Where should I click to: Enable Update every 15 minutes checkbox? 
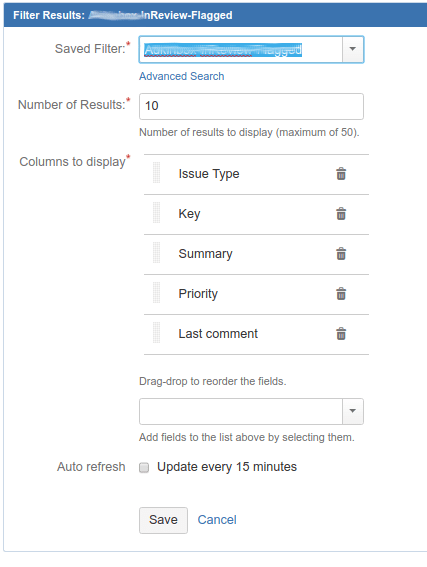point(144,468)
